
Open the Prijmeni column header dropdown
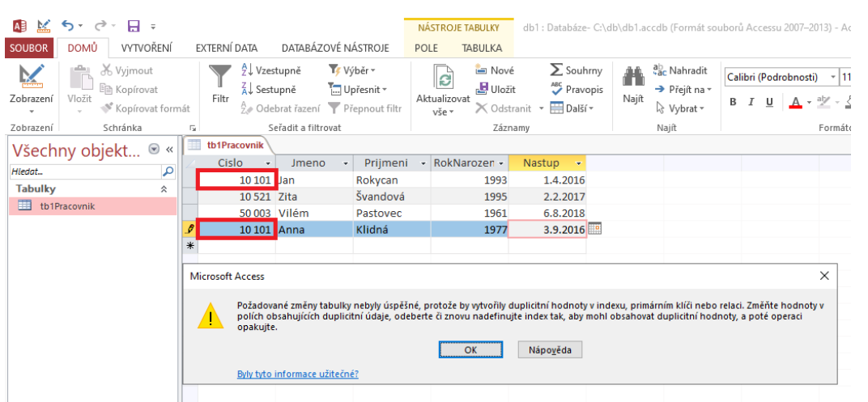[x=423, y=163]
